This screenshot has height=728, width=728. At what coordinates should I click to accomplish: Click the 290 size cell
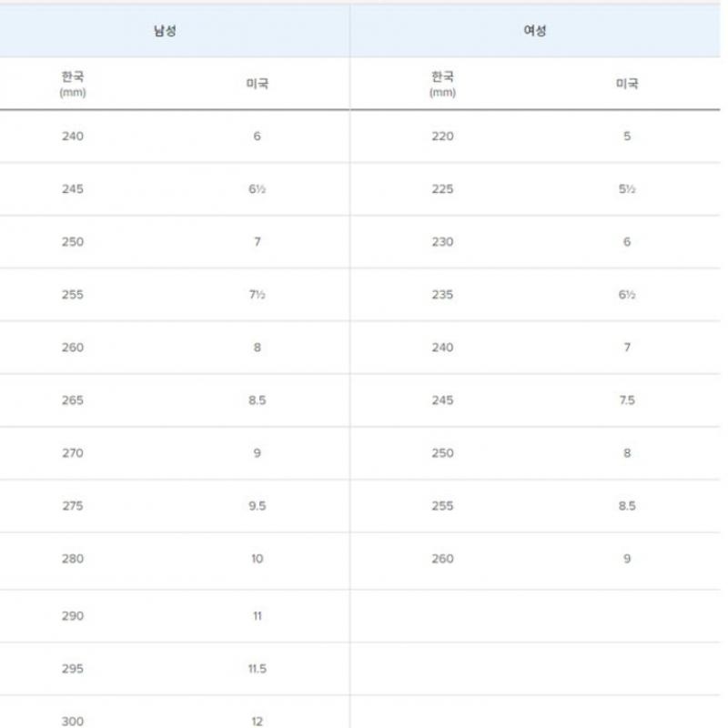coord(73,616)
